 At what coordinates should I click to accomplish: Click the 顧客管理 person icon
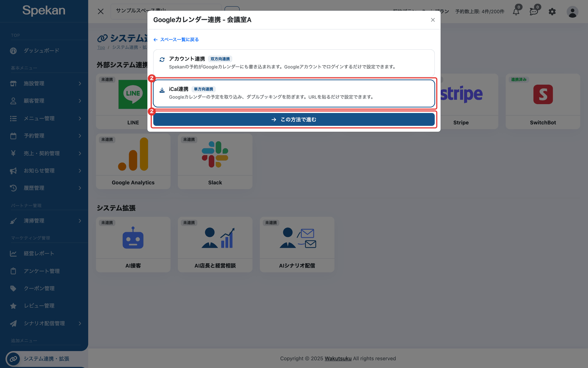(x=13, y=101)
